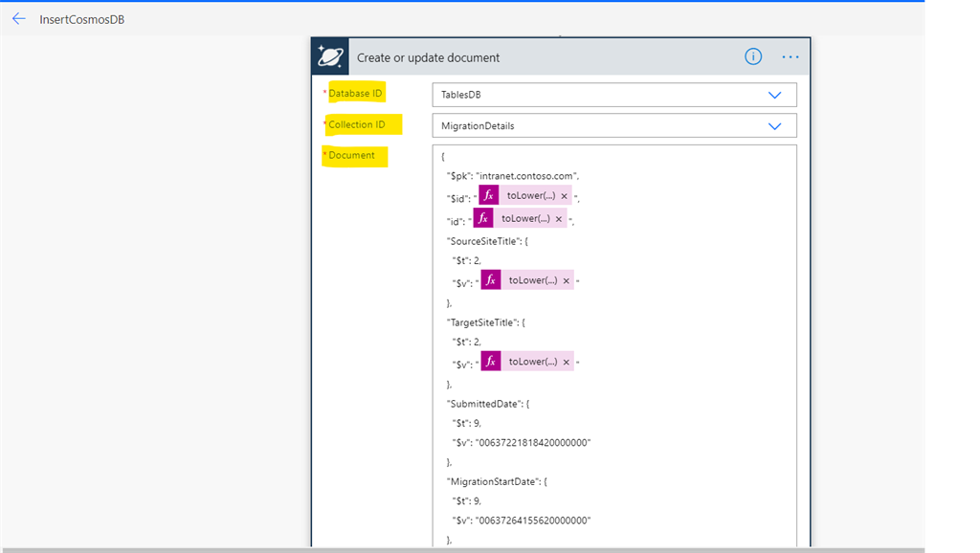Viewport: 980px width, 553px height.
Task: Open the three-dot more options menu
Action: [x=790, y=56]
